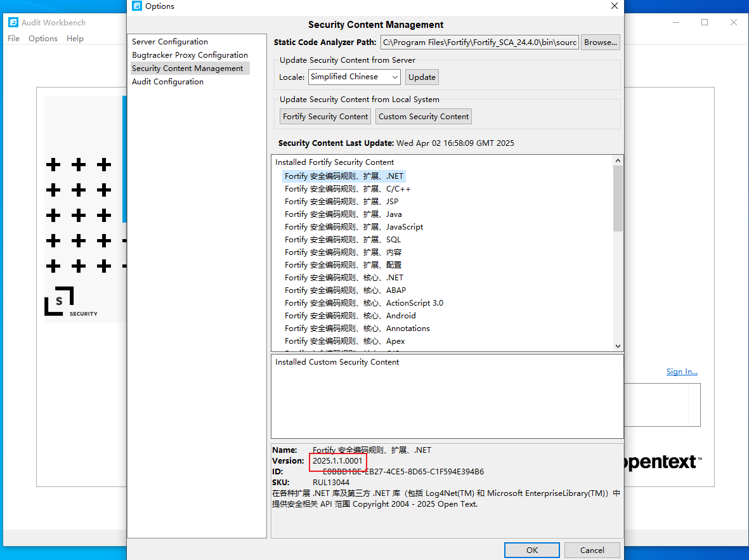
Task: Select Fortify 安全编码规则、扩展、Java row
Action: point(343,214)
